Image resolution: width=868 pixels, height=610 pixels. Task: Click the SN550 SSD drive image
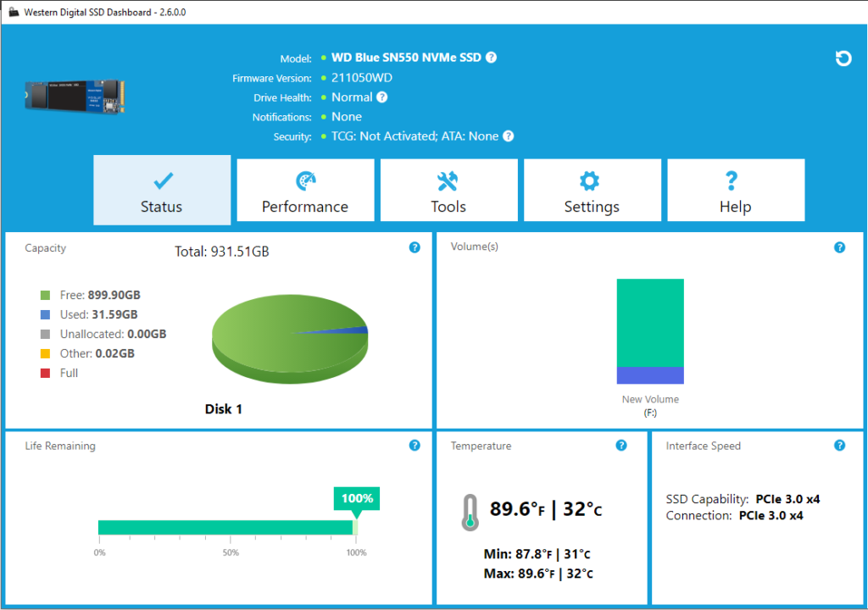(x=75, y=97)
